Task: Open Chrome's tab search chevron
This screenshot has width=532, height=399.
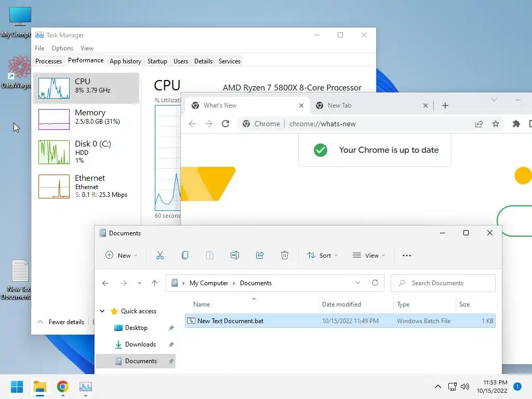Action: point(494,100)
